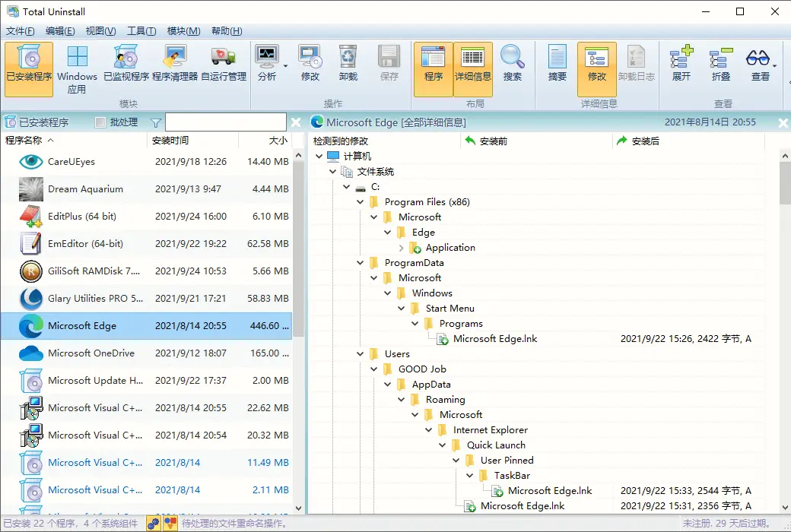Select the TaskBar folder tree item
Screen dimensions: 791x532
(512, 476)
